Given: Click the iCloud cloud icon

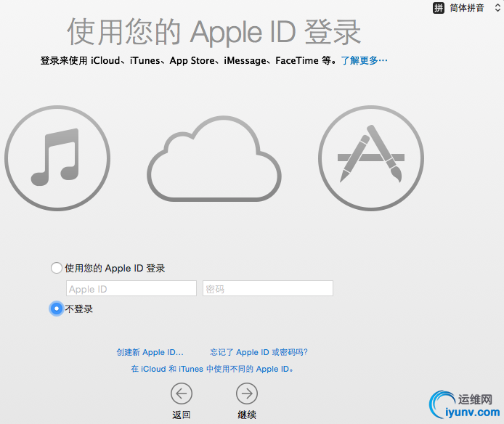Looking at the screenshot, I should tap(214, 159).
